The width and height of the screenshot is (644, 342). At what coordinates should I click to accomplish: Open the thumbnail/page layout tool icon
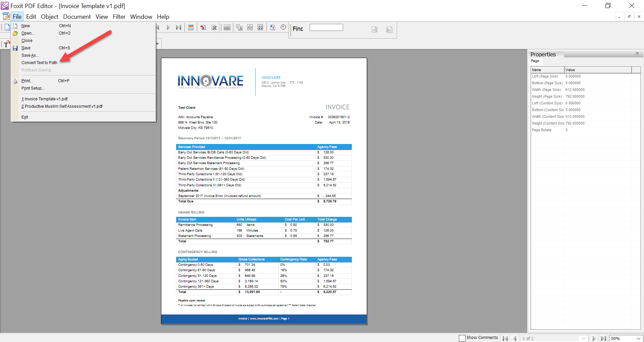click(x=191, y=28)
